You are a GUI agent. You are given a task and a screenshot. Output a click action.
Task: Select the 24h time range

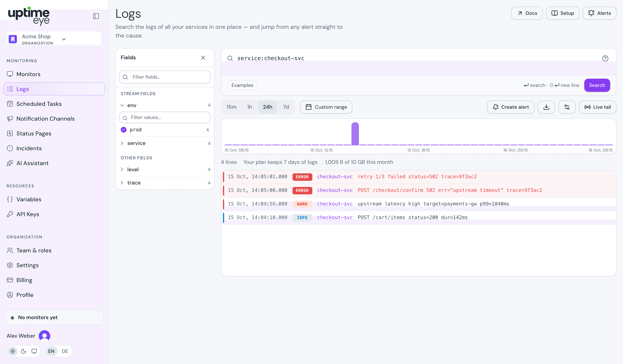267,107
